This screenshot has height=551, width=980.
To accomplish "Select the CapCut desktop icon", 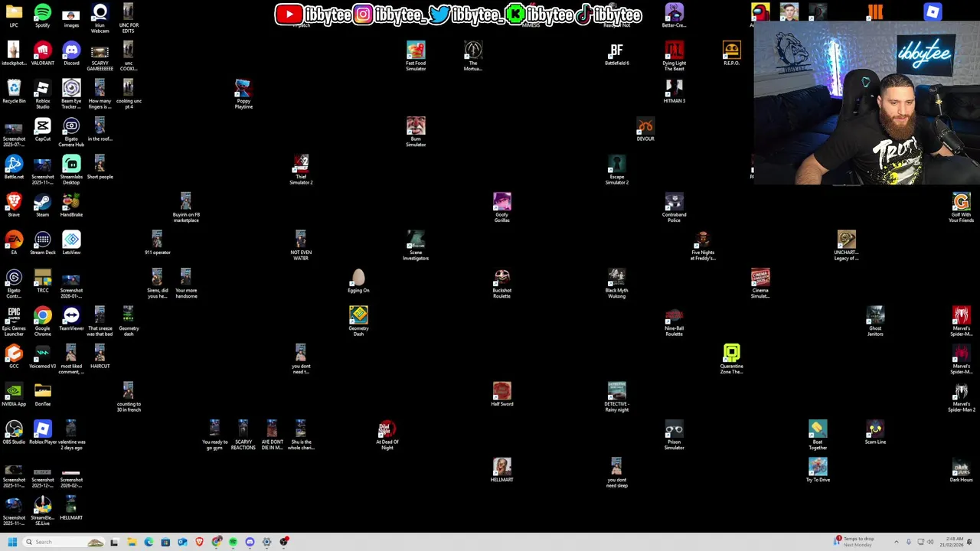I will pos(42,129).
